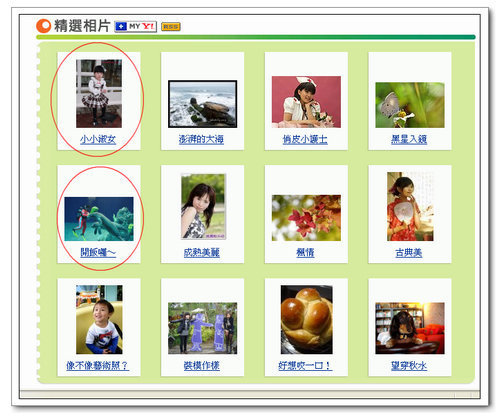Follow the 楓情 link

[x=305, y=252]
